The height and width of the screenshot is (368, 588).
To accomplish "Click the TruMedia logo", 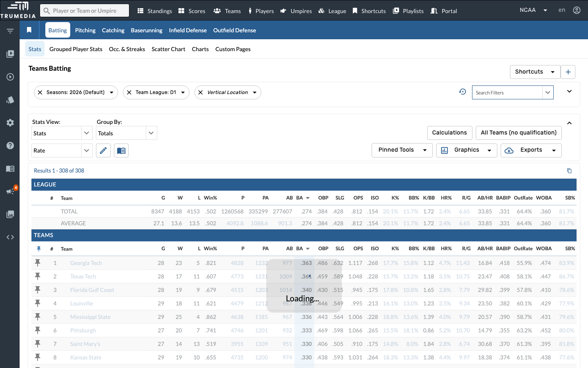I will [x=18, y=10].
